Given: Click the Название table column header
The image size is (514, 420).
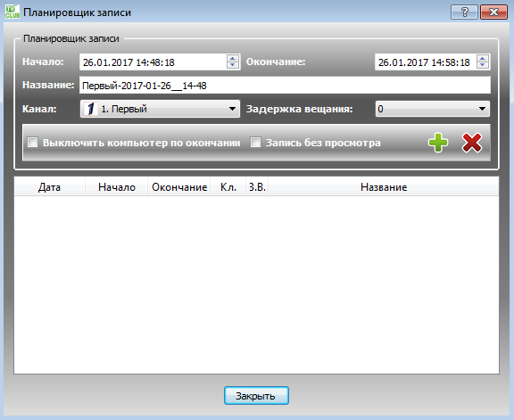Looking at the screenshot, I should coord(384,187).
